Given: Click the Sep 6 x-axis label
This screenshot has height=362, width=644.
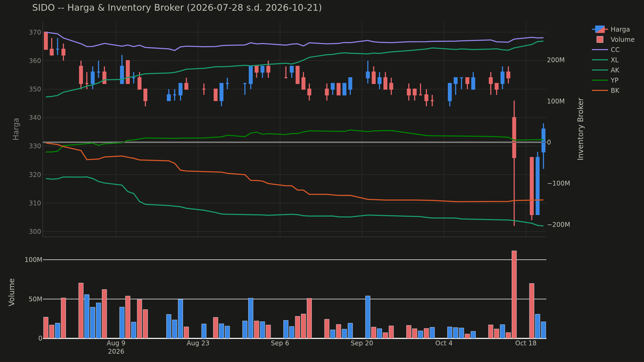Looking at the screenshot, I should coord(280,343).
